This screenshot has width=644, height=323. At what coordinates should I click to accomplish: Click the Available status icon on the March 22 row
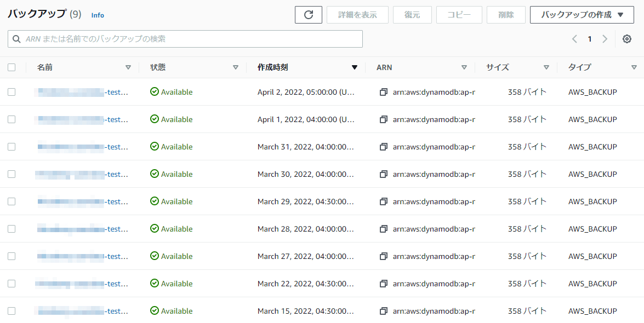point(154,284)
